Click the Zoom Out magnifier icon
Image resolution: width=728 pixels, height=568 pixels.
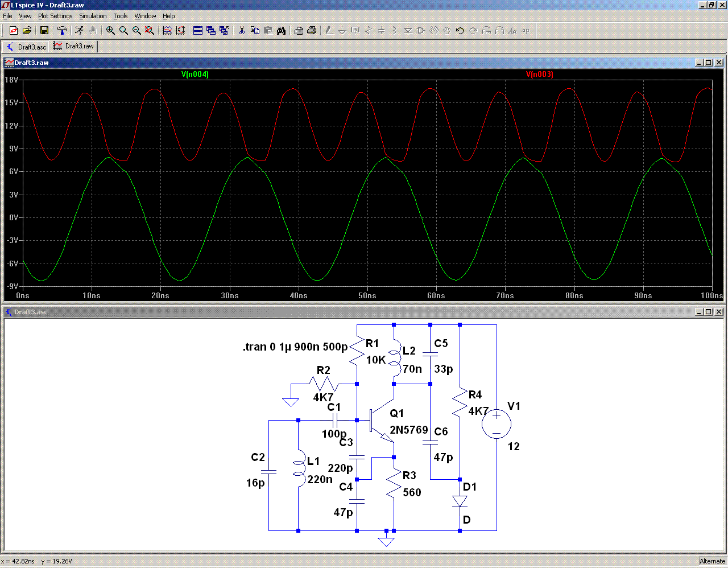pos(136,31)
